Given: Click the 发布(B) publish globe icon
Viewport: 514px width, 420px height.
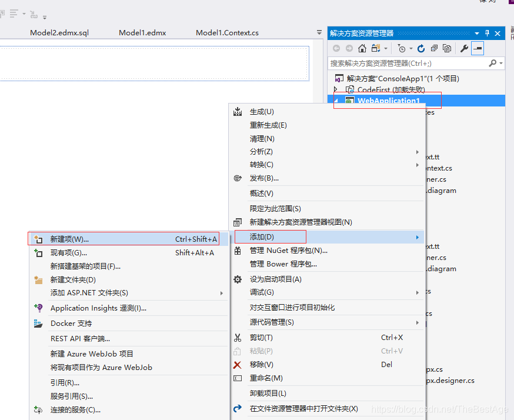Looking at the screenshot, I should tap(238, 178).
